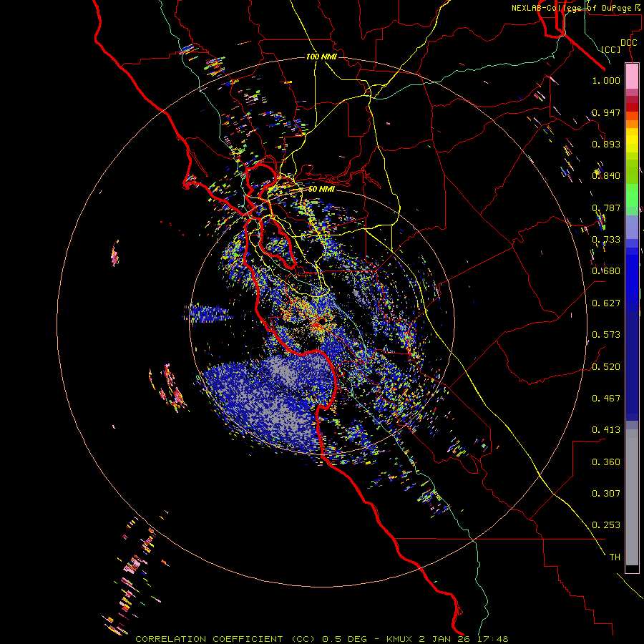This screenshot has height=644, width=644.
Task: Select the 0.467 legend value
Action: [x=606, y=399]
